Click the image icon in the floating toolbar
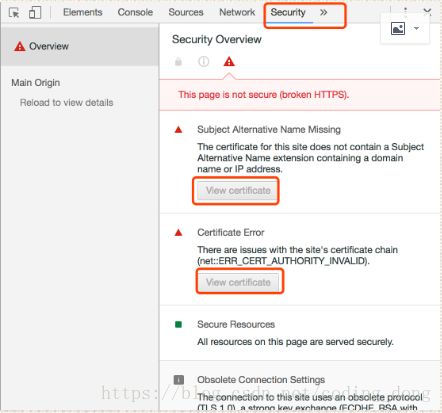This screenshot has height=413, width=442. (x=398, y=29)
